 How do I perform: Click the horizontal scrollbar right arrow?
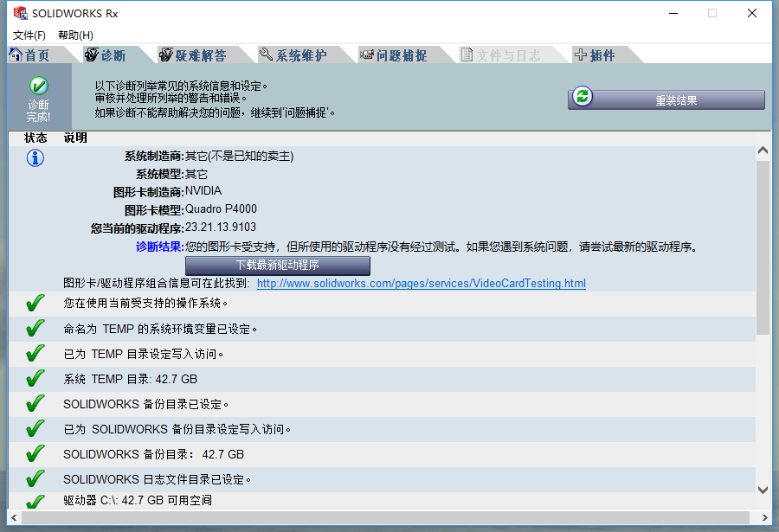click(x=764, y=517)
